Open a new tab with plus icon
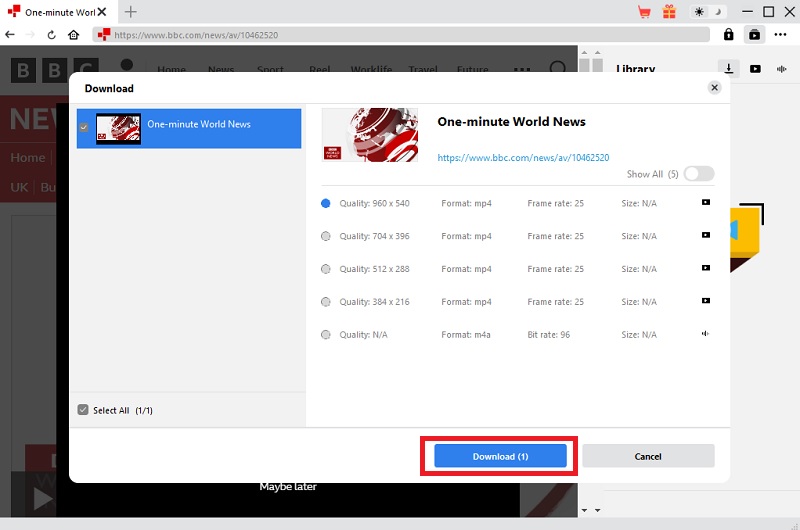 (131, 12)
